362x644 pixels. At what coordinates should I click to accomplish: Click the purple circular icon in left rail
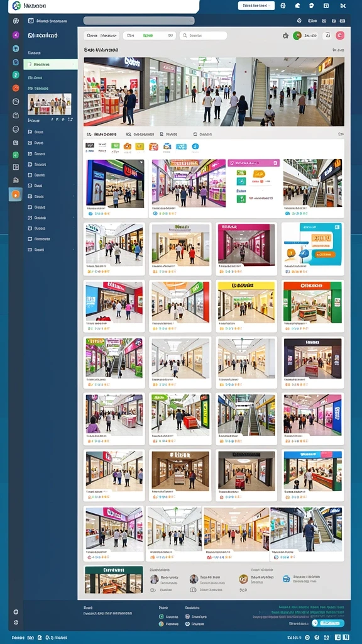click(16, 35)
